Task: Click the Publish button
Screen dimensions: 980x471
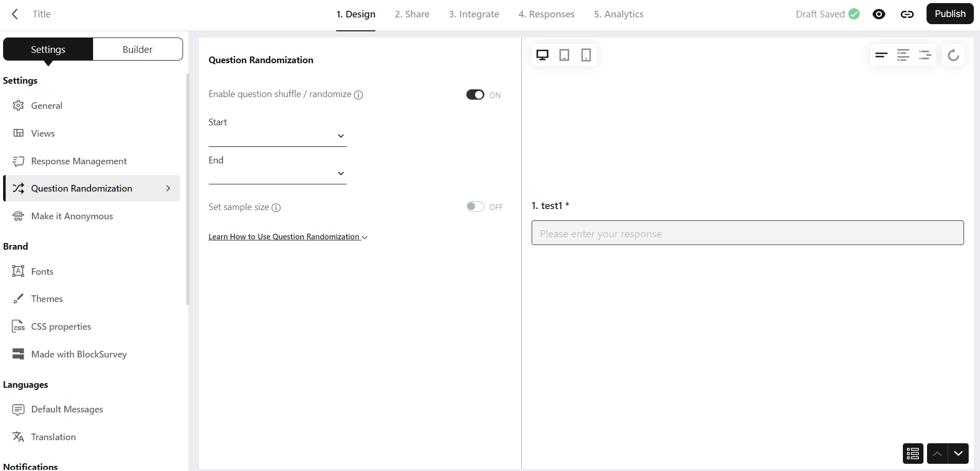Action: (950, 14)
